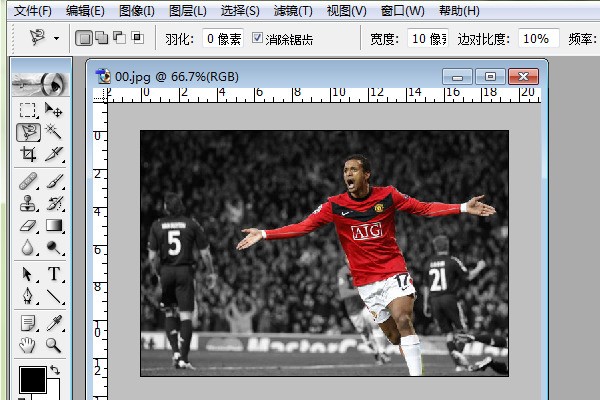Swap foreground and background colors

tap(56, 370)
